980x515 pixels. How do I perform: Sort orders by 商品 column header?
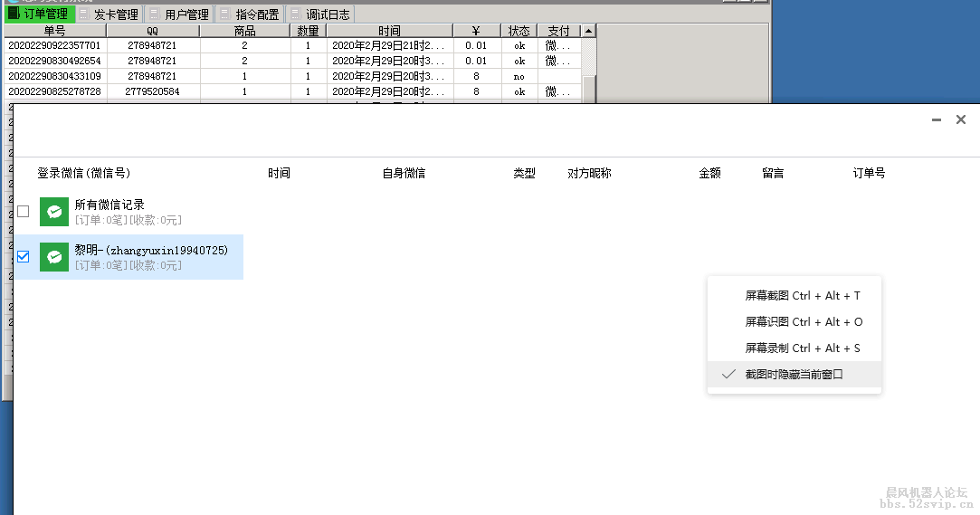point(245,31)
